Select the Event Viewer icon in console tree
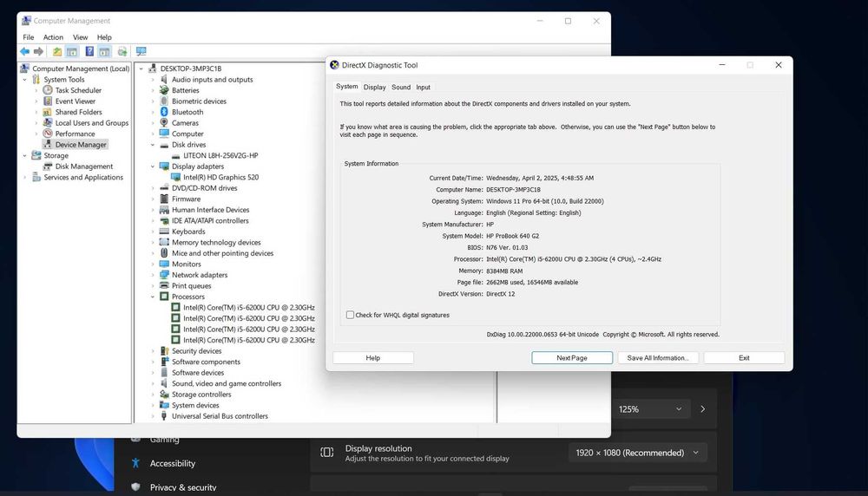The height and width of the screenshot is (496, 868). point(48,101)
